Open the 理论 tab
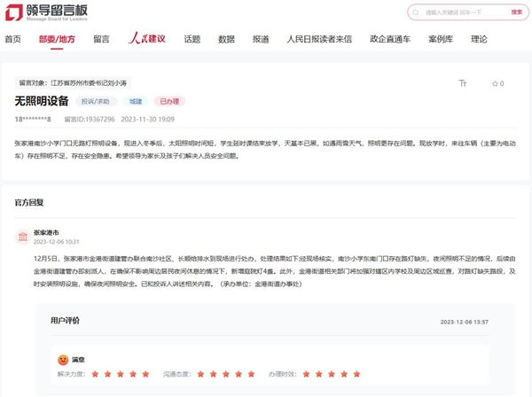This screenshot has height=397, width=532. point(479,39)
